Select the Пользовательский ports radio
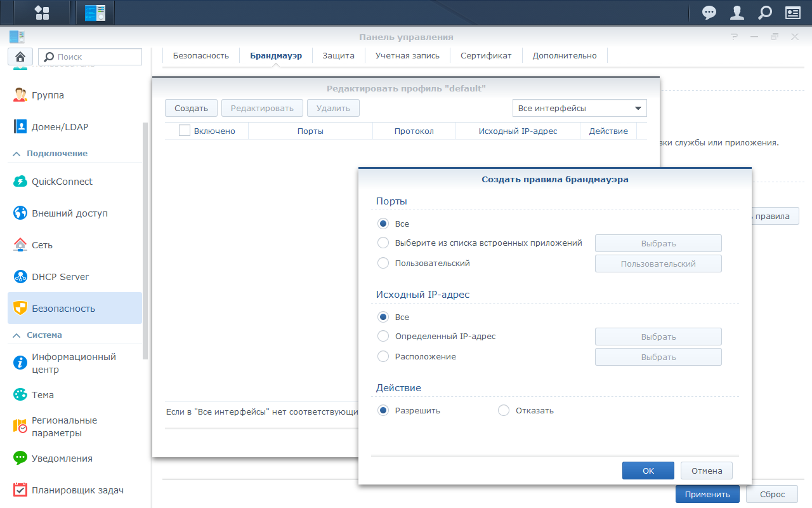 pos(383,263)
